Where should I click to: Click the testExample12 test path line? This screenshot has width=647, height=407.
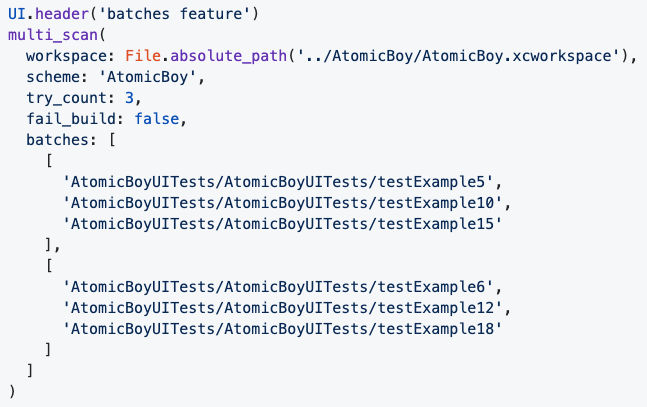(x=282, y=308)
